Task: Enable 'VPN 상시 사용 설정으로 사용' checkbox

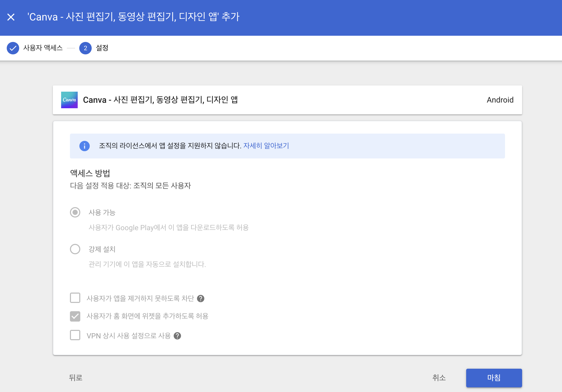Action: click(x=75, y=335)
